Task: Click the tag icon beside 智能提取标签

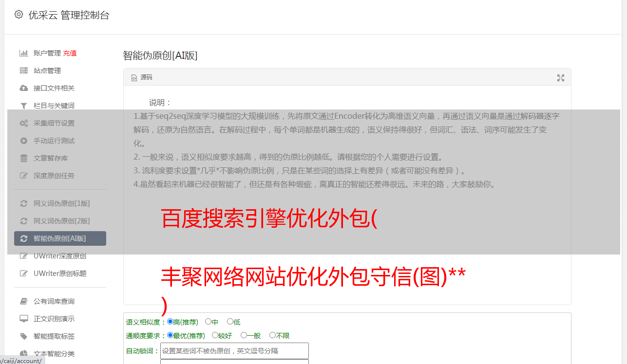Action: click(23, 336)
